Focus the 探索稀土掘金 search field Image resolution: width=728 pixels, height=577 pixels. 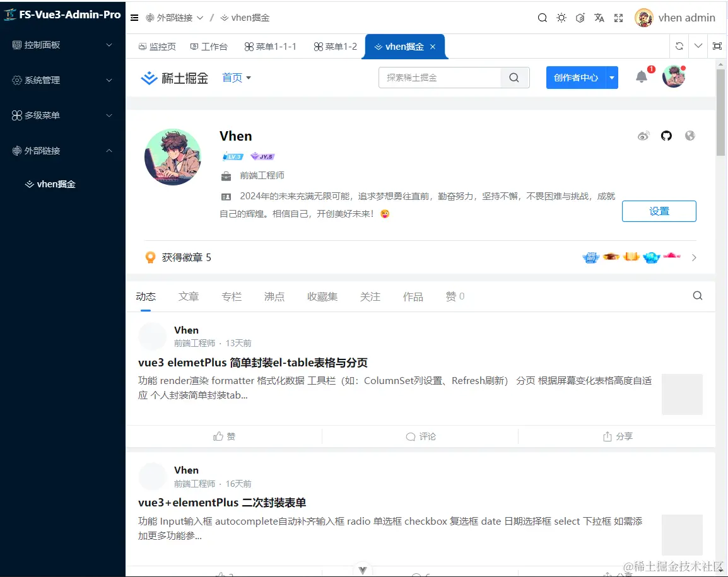pos(440,78)
